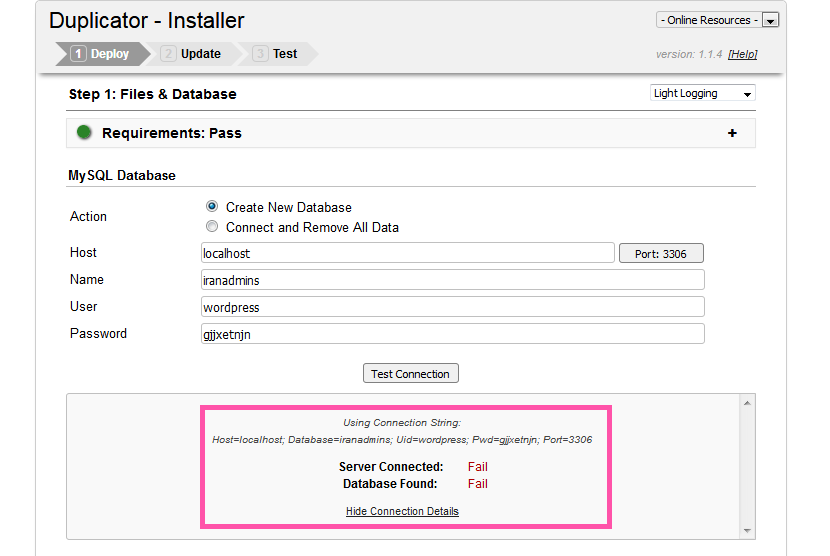Click the MySQL Database heading

tap(122, 175)
